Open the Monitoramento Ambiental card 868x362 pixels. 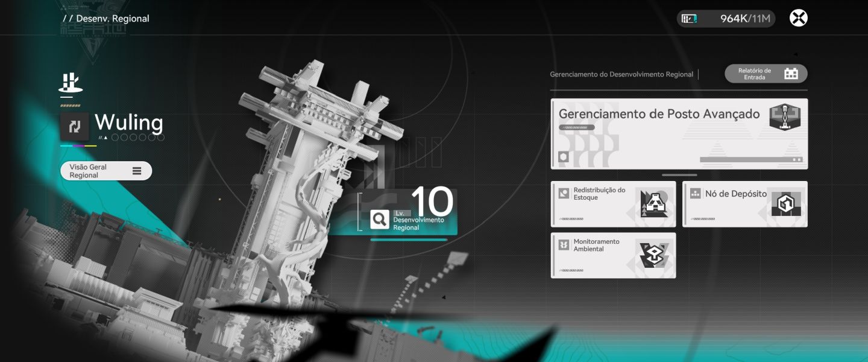tap(614, 256)
